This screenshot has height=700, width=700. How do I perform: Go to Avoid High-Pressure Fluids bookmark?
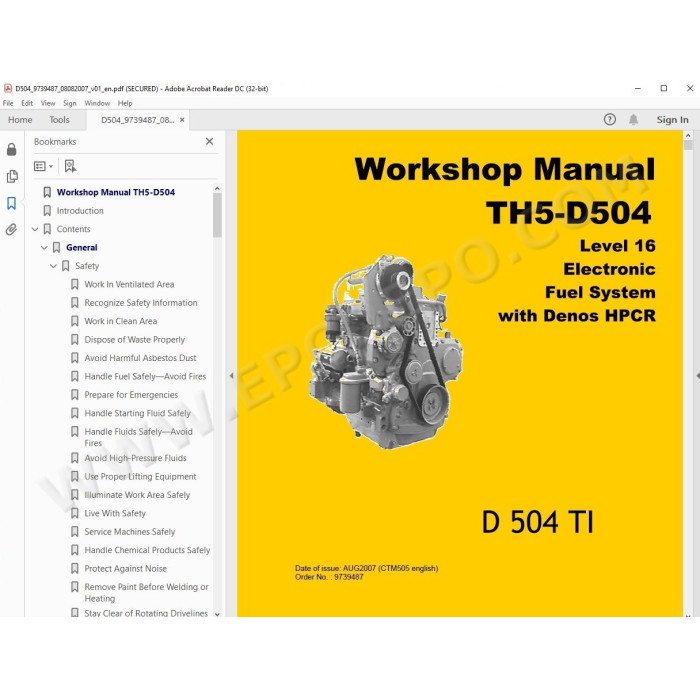(x=135, y=458)
